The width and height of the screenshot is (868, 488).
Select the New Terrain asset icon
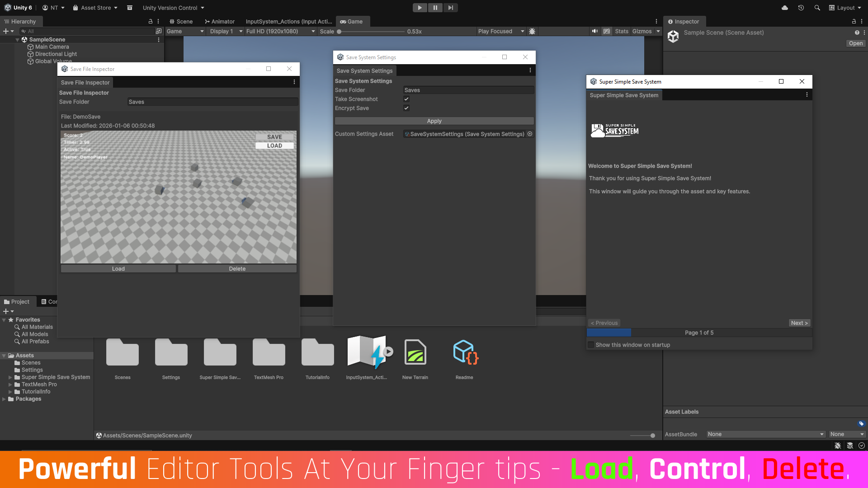pos(415,352)
